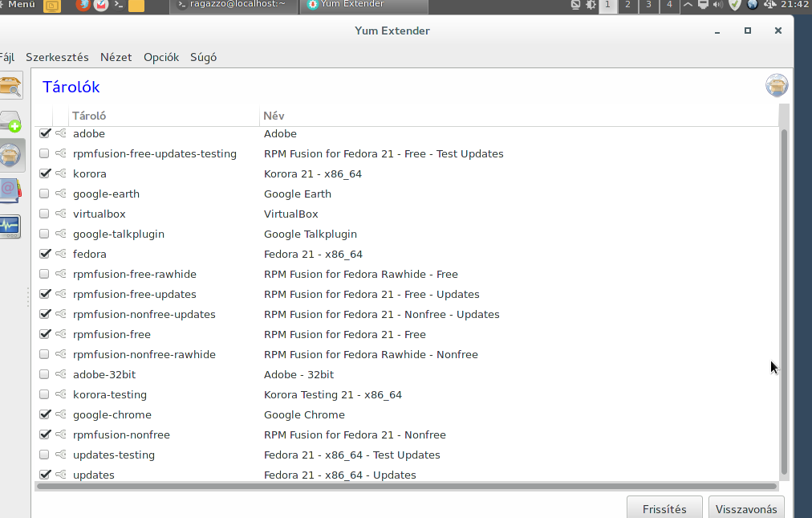
Task: Click the repo icon next to updates-testing
Action: pos(61,455)
